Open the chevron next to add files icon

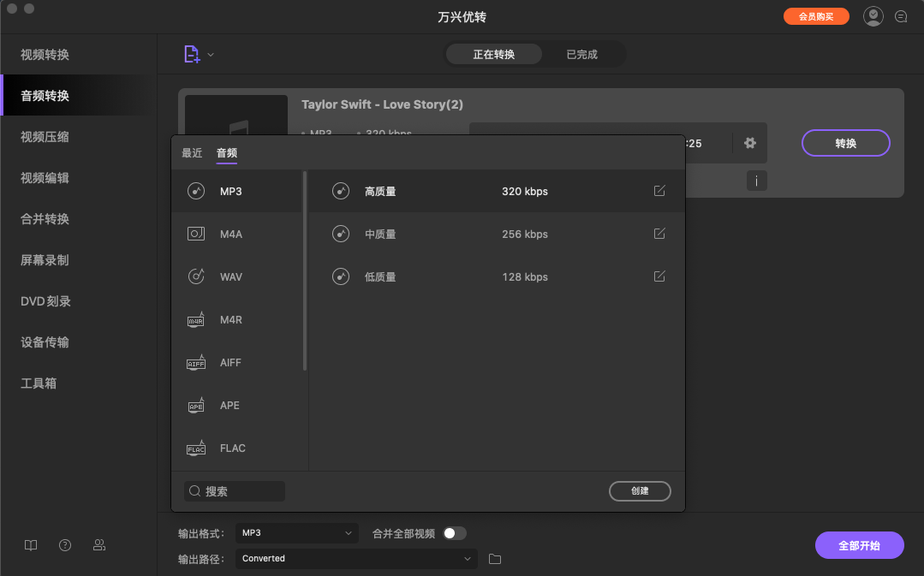coord(209,54)
